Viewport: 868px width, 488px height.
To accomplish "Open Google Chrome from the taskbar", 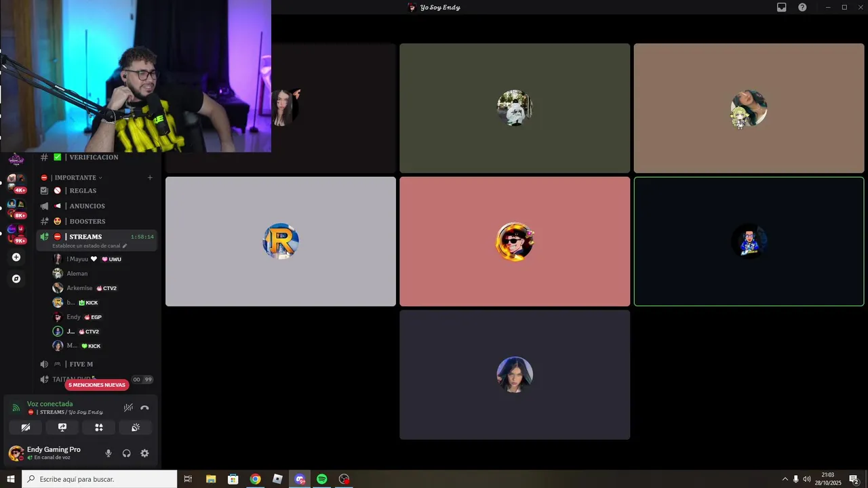I will [255, 479].
